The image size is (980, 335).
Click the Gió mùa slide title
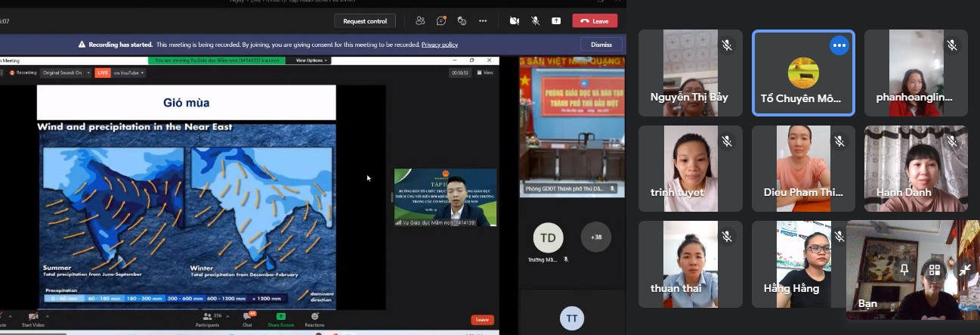(186, 102)
